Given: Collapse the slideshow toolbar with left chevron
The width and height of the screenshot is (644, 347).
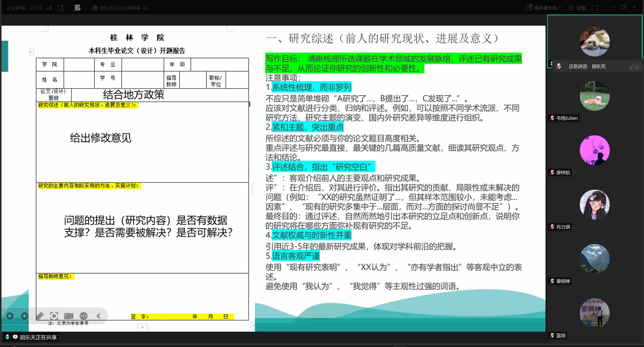Looking at the screenshot, I should click(98, 316).
